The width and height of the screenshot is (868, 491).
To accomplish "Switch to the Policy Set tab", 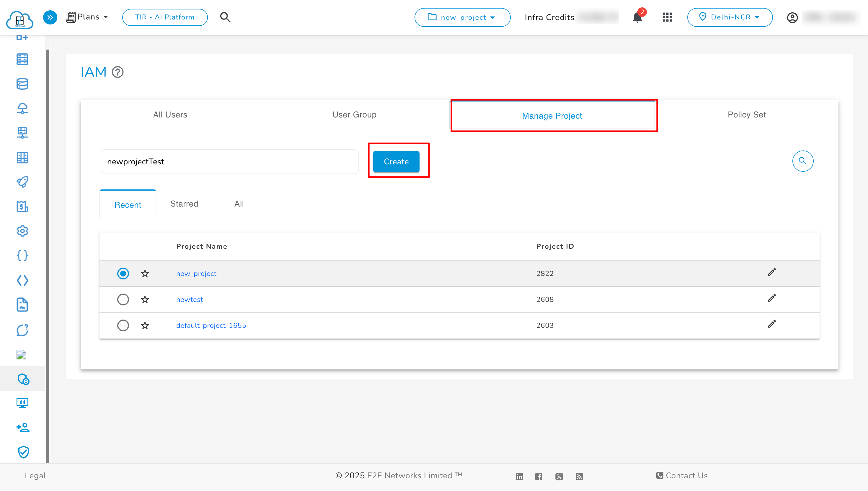I will (746, 115).
